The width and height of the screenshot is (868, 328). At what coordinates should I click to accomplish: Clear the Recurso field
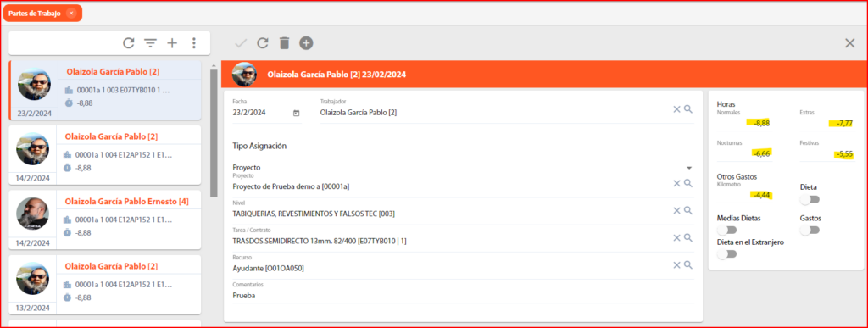676,265
